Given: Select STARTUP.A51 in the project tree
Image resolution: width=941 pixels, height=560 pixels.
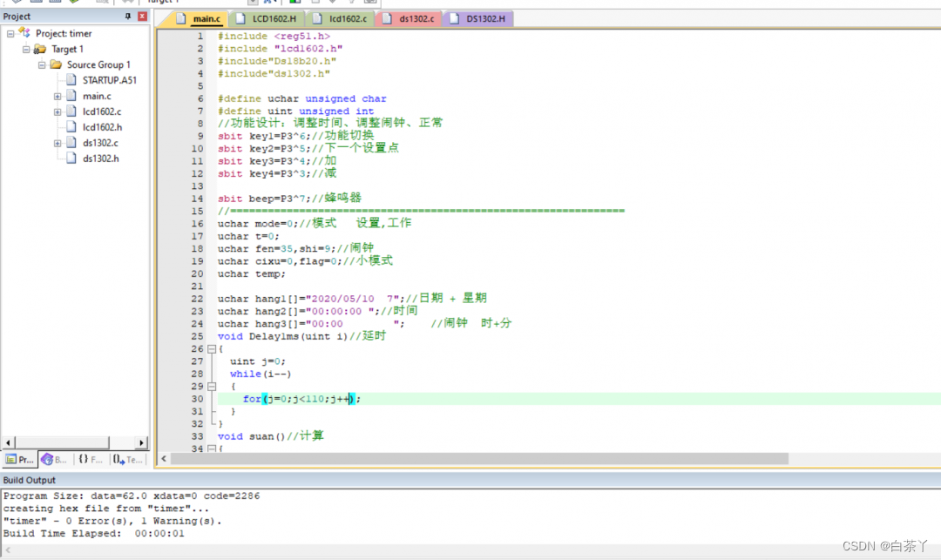Looking at the screenshot, I should (x=109, y=80).
